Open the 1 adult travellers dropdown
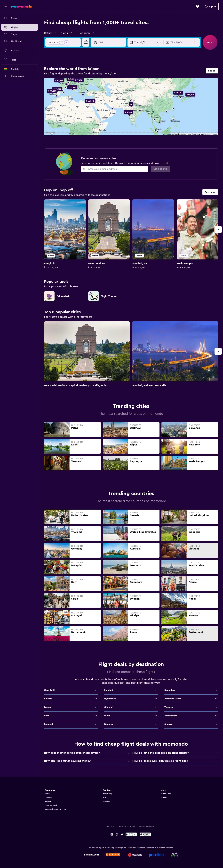The height and width of the screenshot is (868, 223). 67,33
